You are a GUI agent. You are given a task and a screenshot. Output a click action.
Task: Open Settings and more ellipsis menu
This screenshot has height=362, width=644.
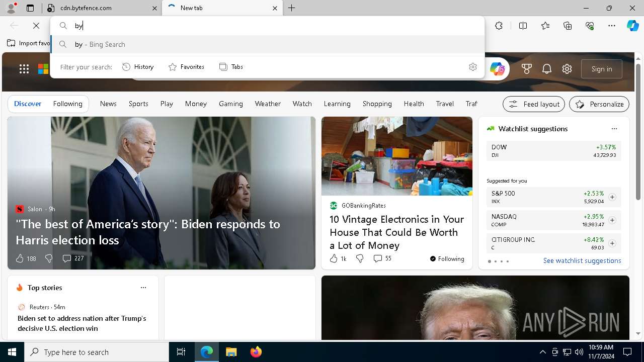point(612,26)
